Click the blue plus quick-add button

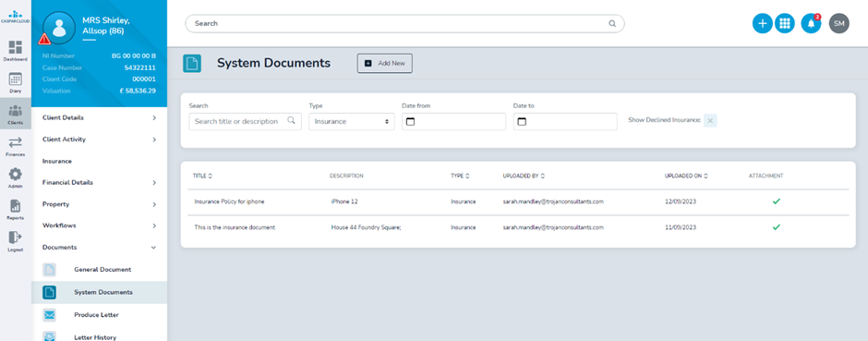(762, 23)
